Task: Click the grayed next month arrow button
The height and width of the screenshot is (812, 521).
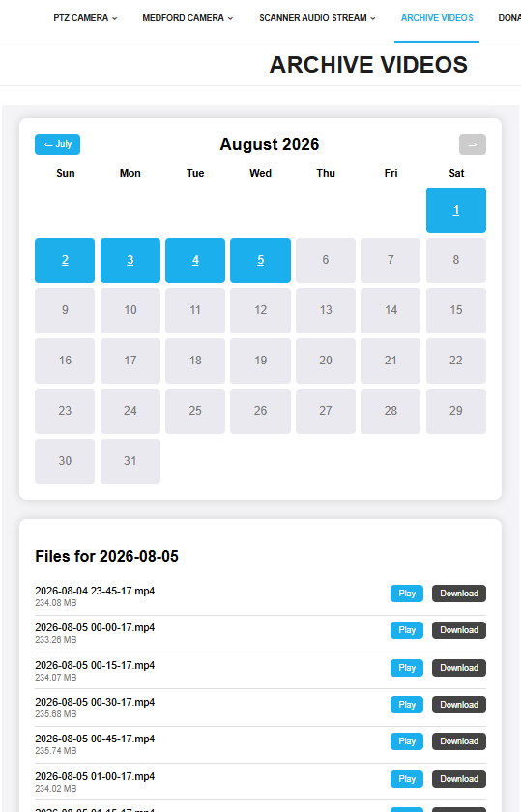Action: [473, 144]
